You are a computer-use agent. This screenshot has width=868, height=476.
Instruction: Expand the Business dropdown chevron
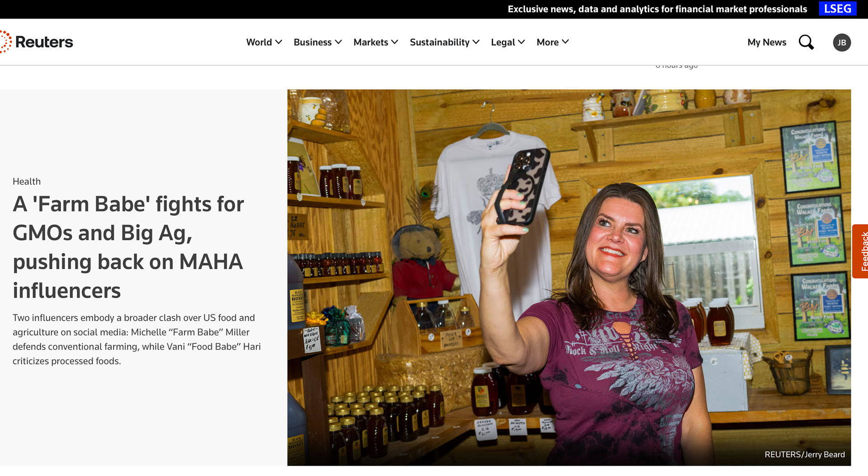pyautogui.click(x=339, y=42)
